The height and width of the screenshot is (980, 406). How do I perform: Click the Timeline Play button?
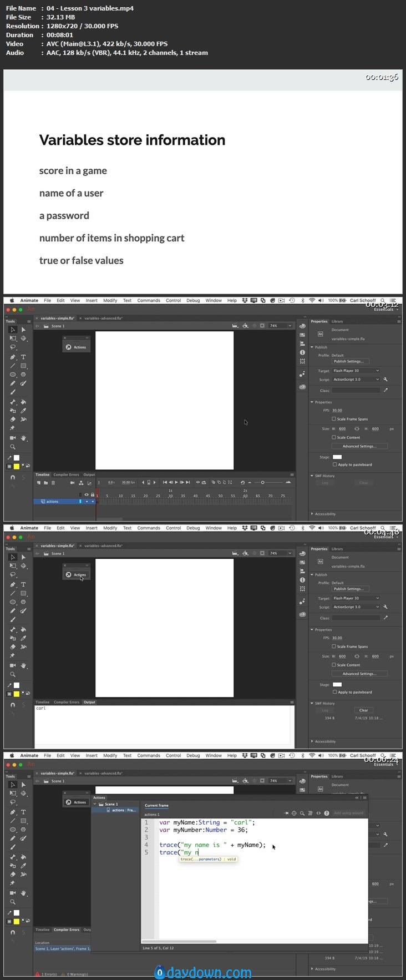[176, 482]
